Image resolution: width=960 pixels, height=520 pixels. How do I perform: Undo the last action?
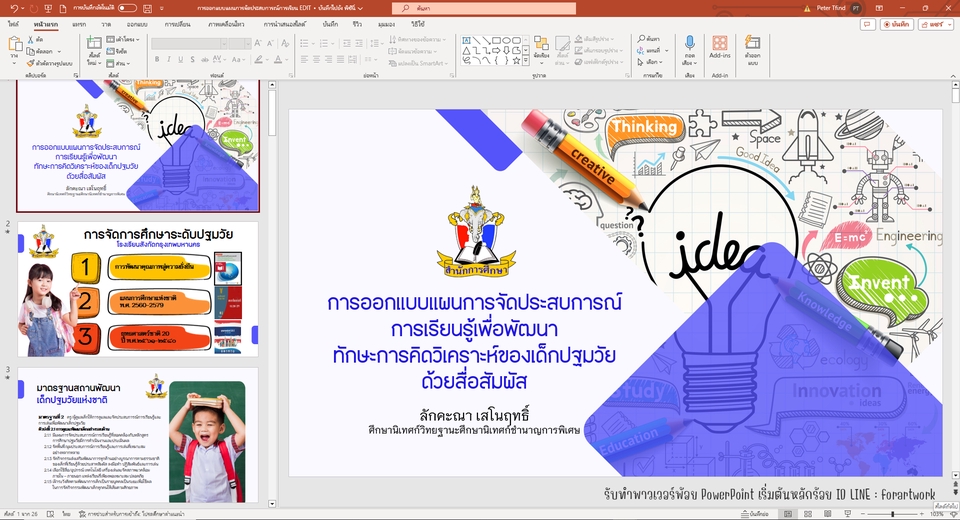[14, 9]
